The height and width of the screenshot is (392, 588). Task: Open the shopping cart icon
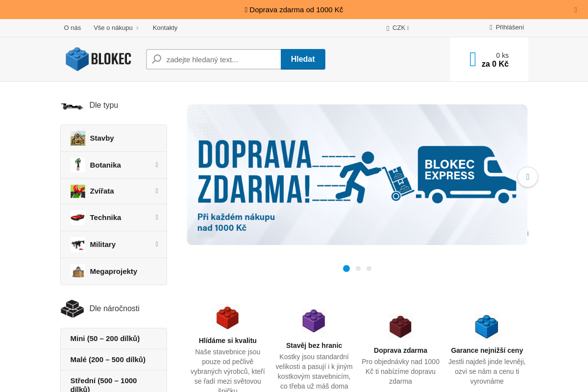point(473,59)
